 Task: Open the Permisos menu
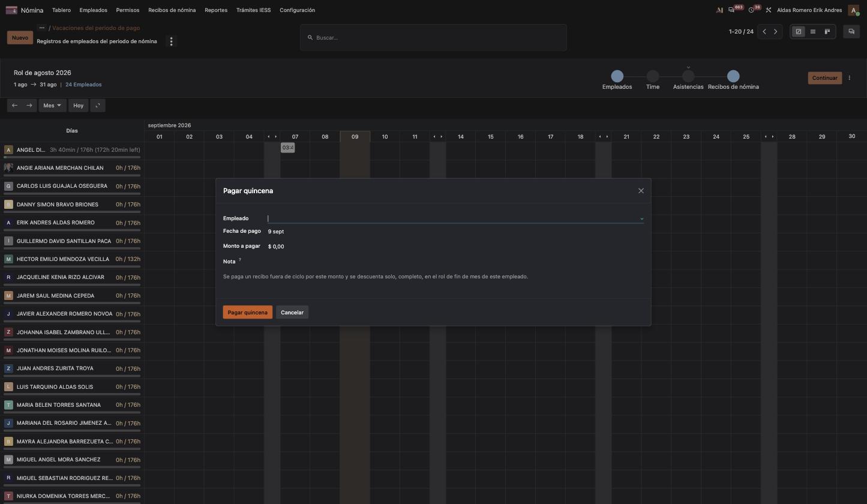pyautogui.click(x=128, y=10)
